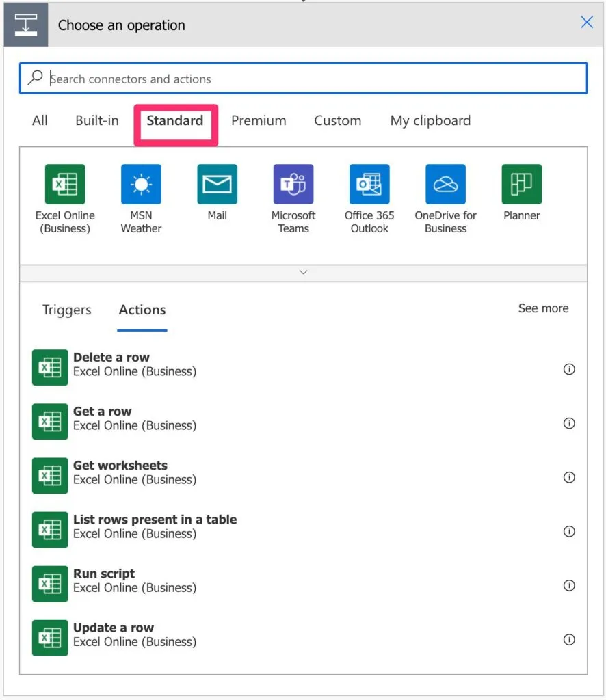Pick the Office 365 Outlook connector
This screenshot has width=606, height=700.
[x=369, y=185]
